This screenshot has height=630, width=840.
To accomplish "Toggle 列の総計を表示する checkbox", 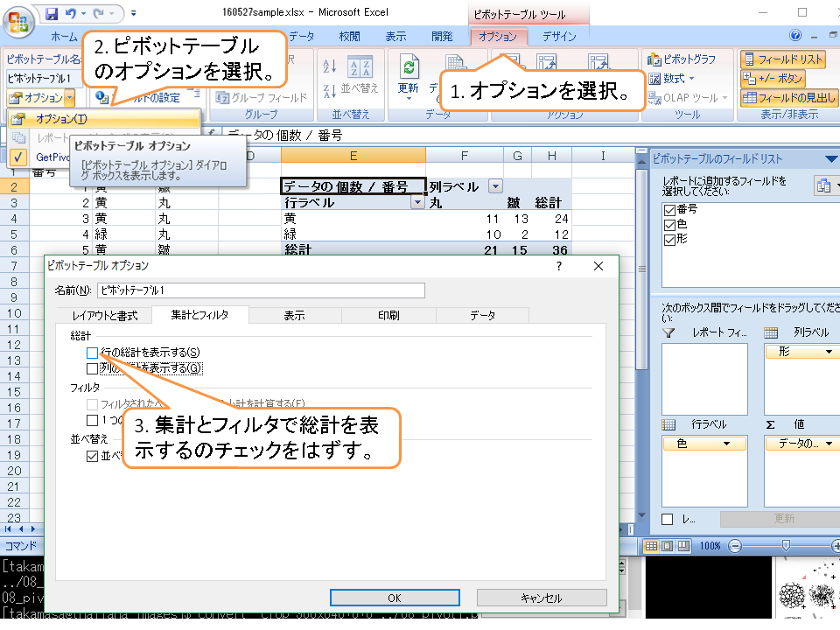I will click(93, 368).
